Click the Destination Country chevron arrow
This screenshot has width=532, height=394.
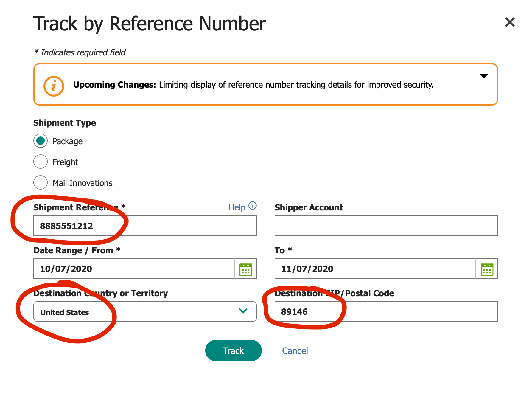[243, 311]
